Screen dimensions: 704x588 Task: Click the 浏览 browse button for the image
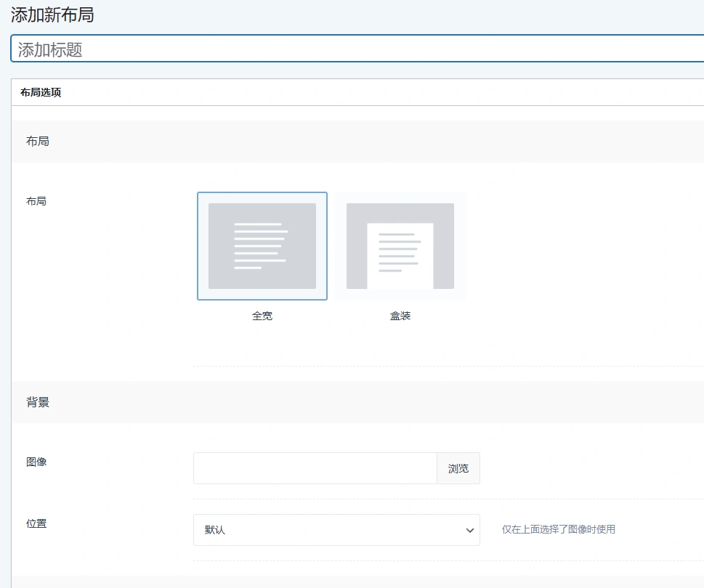click(458, 467)
